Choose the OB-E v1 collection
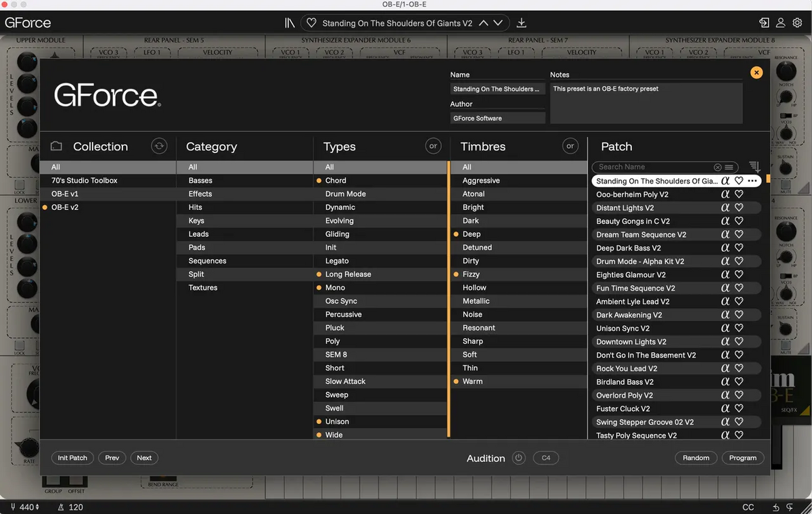The image size is (812, 514). tap(108, 194)
